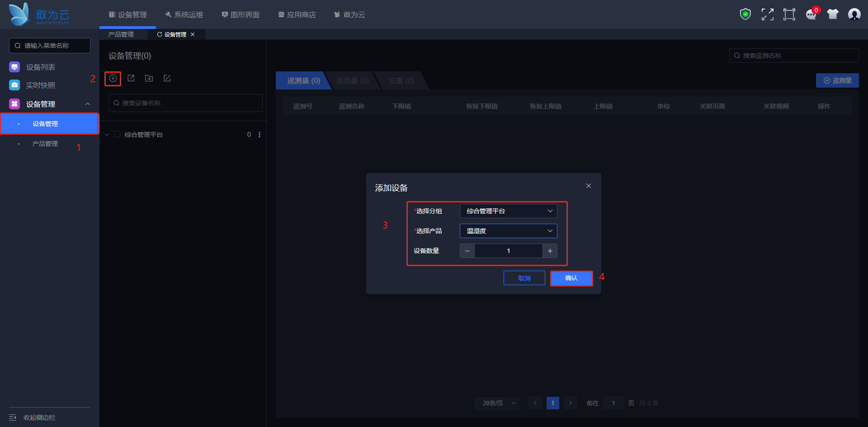Open the 选择分组 dropdown
Viewport: 868px width, 427px height.
[509, 211]
